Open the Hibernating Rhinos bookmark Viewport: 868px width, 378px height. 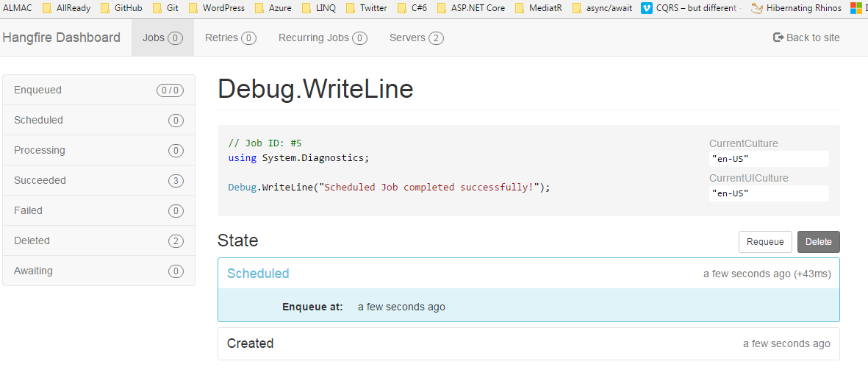coord(796,8)
